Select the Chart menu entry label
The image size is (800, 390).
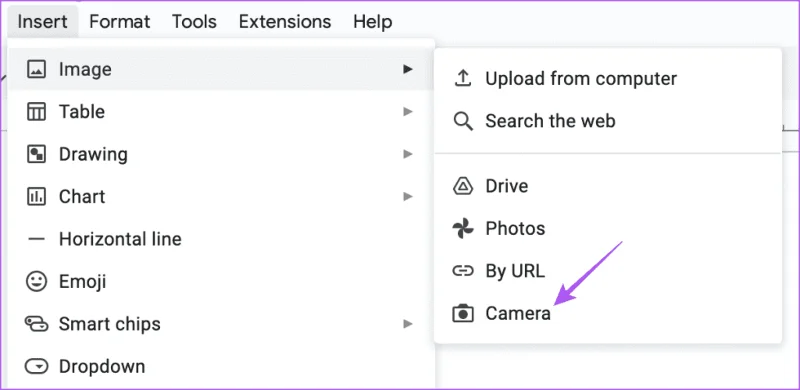click(82, 197)
